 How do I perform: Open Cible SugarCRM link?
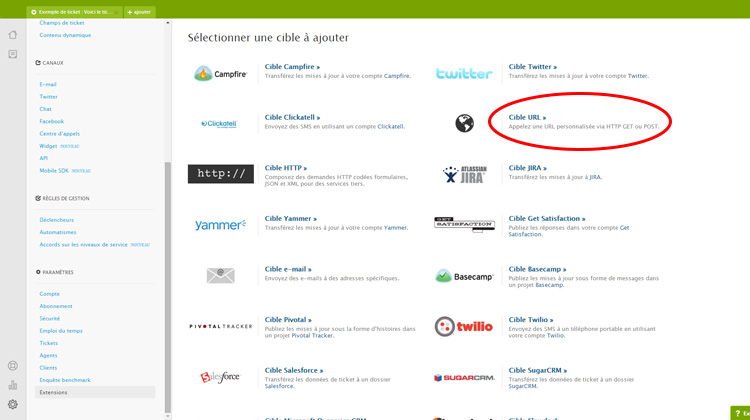[x=538, y=371]
